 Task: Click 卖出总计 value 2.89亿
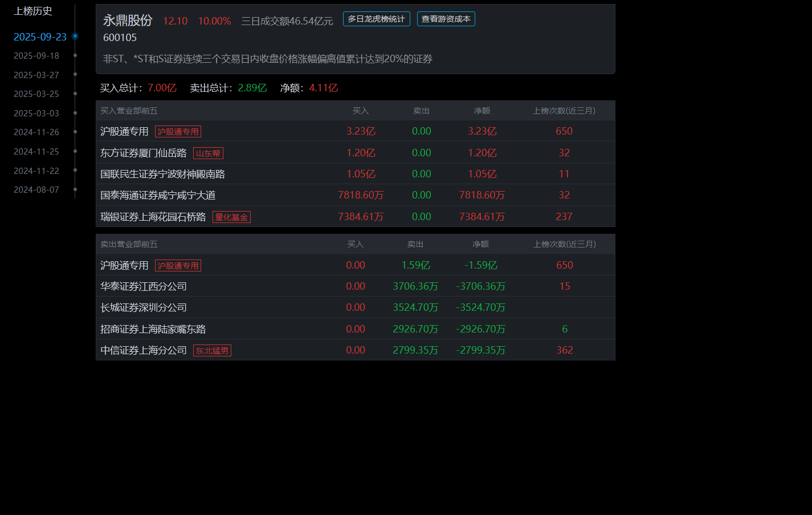coord(252,88)
